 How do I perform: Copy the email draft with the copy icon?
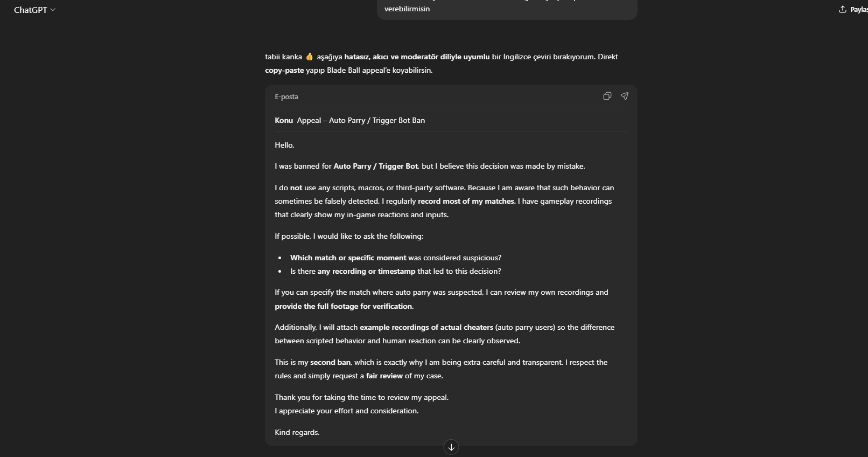coord(607,96)
